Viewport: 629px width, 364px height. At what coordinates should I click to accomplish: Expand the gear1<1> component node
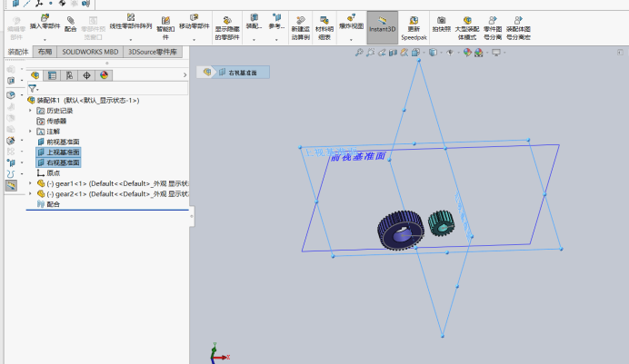(x=30, y=183)
